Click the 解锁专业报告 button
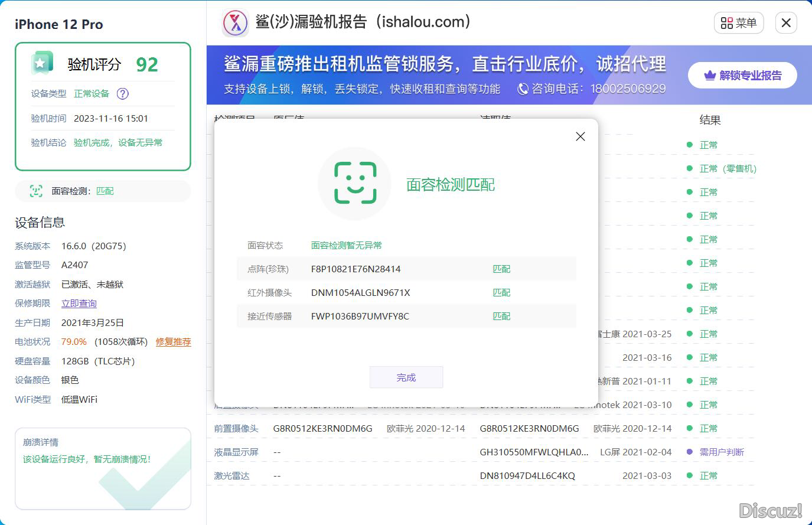Screen dimensions: 812x525 pos(742,76)
